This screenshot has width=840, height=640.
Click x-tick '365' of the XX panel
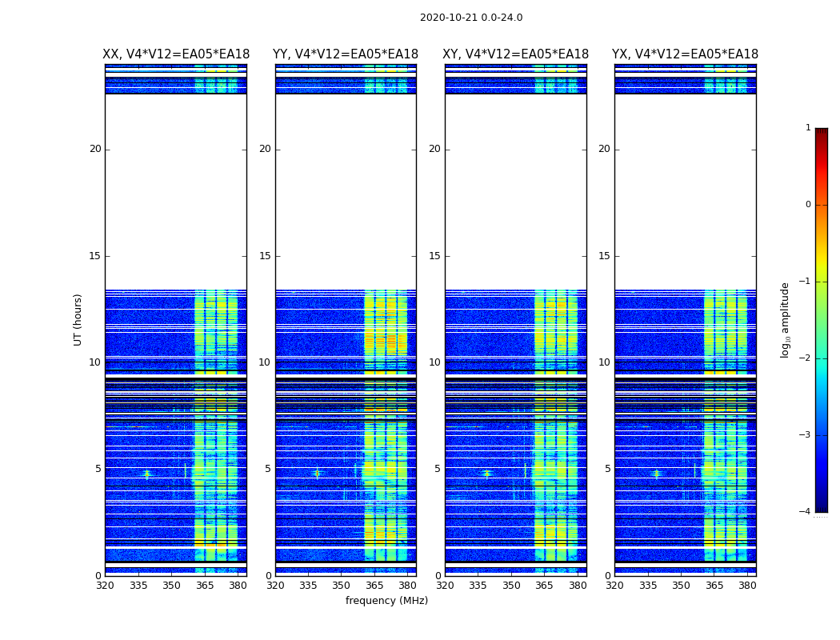[x=205, y=586]
